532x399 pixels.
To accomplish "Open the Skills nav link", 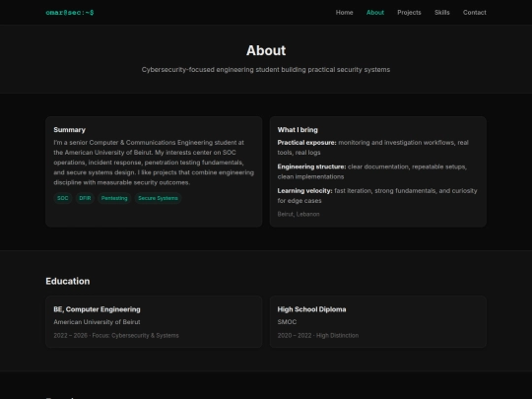I will 441,13.
